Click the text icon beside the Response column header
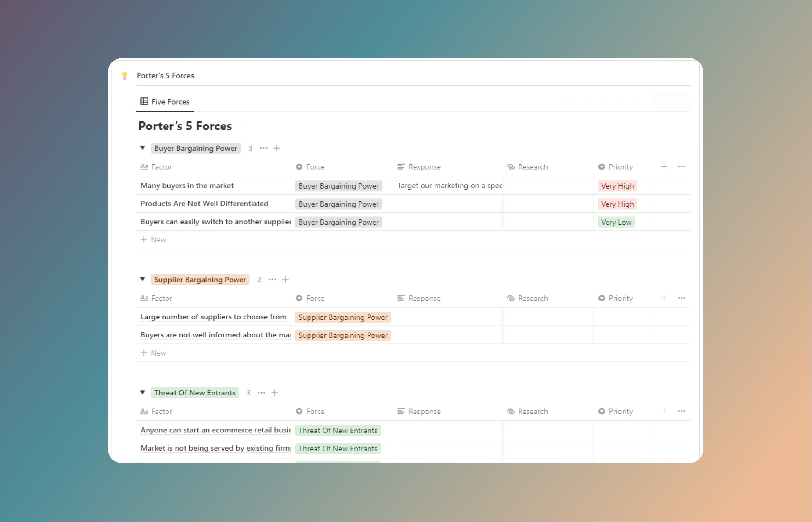 (401, 167)
